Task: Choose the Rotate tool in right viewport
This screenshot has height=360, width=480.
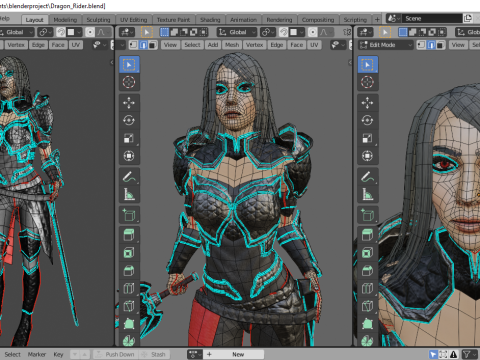Action: pyautogui.click(x=367, y=120)
